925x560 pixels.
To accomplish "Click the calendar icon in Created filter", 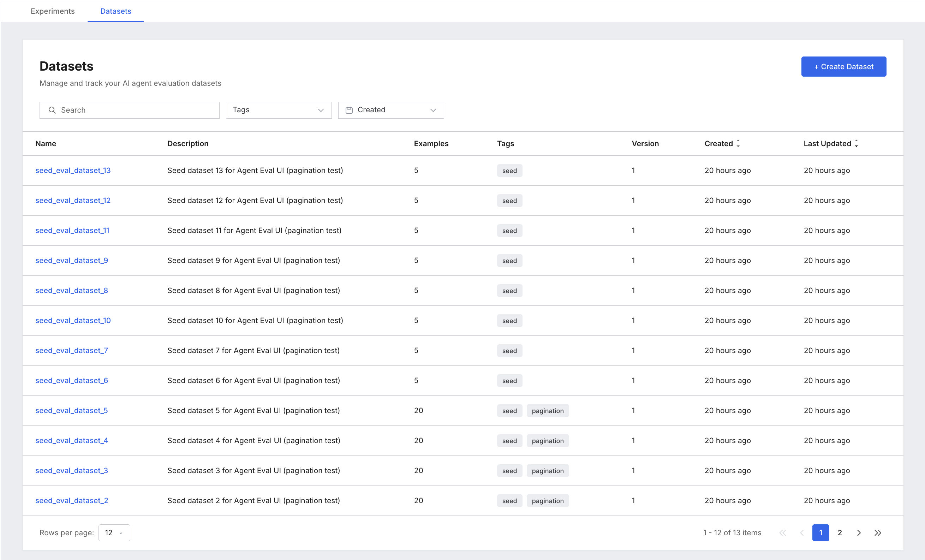I will pyautogui.click(x=349, y=110).
